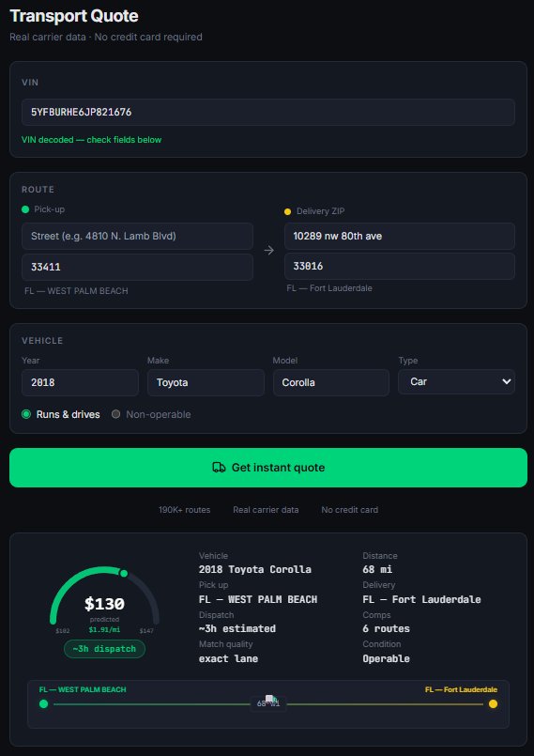Open the vehicle Type dropdown

tap(456, 381)
